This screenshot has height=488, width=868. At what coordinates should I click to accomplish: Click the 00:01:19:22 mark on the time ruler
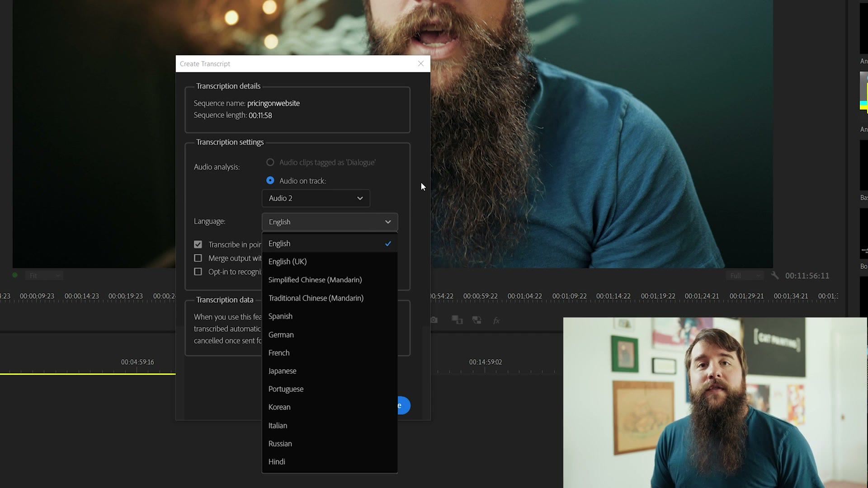pos(658,296)
